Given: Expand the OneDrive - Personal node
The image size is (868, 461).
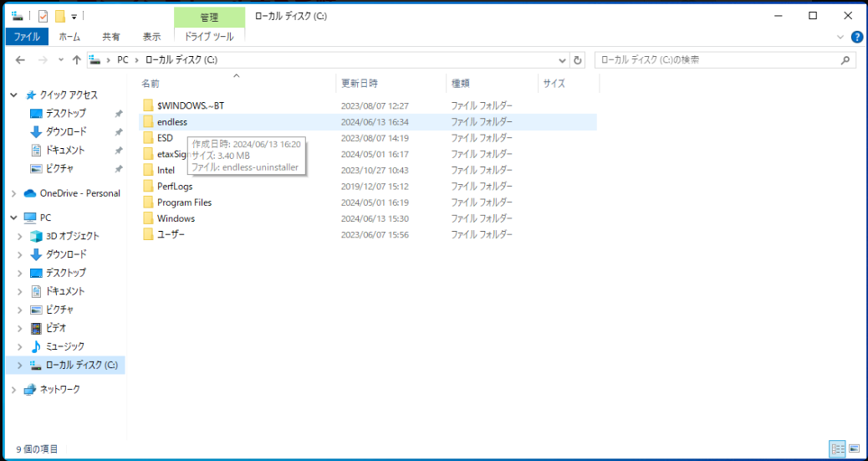Looking at the screenshot, I should pos(14,193).
